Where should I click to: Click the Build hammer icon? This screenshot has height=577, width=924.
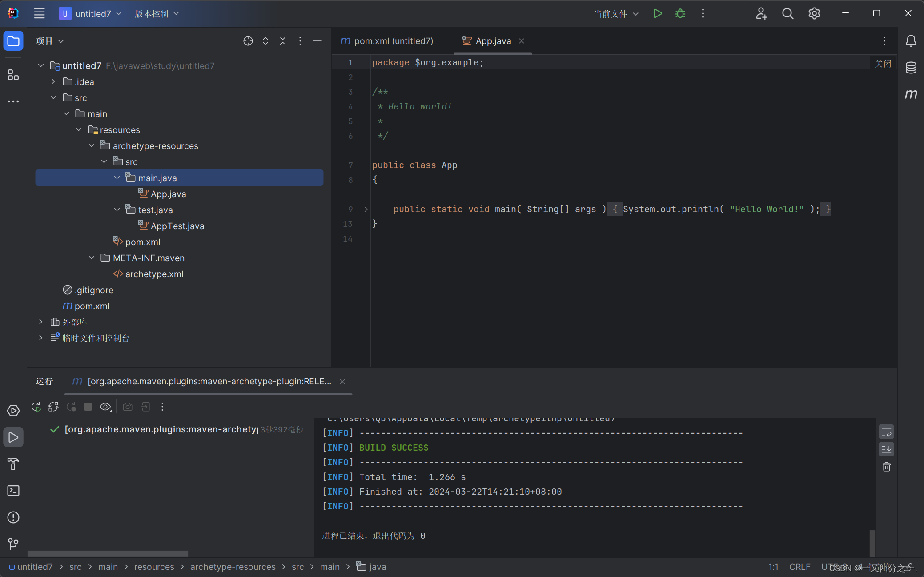(13, 464)
